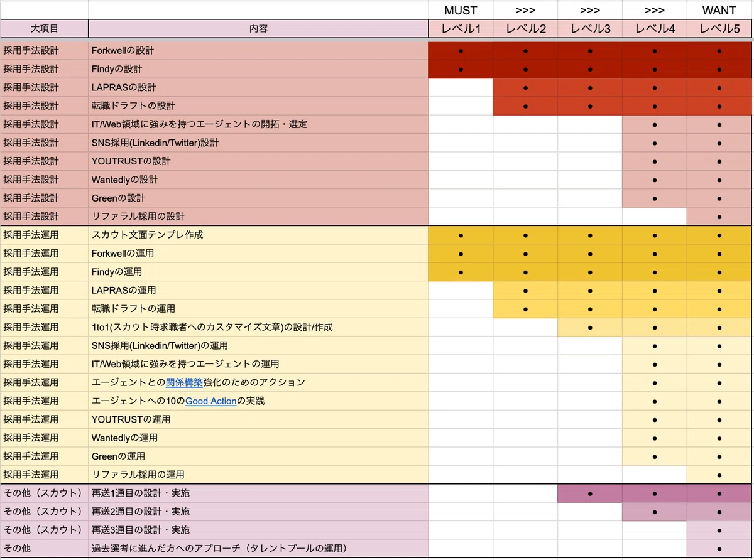Click the 転職ドラフトの設計 cell
The height and width of the screenshot is (560, 754).
pos(258,105)
